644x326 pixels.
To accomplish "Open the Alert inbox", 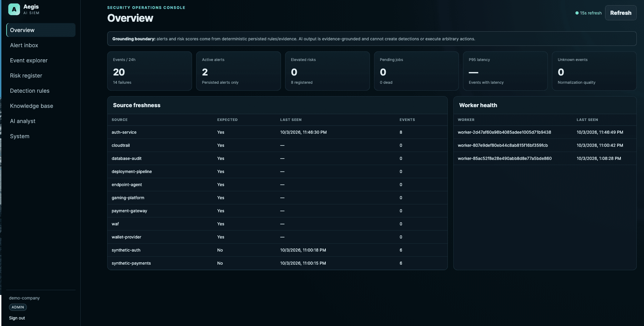I will [41, 45].
